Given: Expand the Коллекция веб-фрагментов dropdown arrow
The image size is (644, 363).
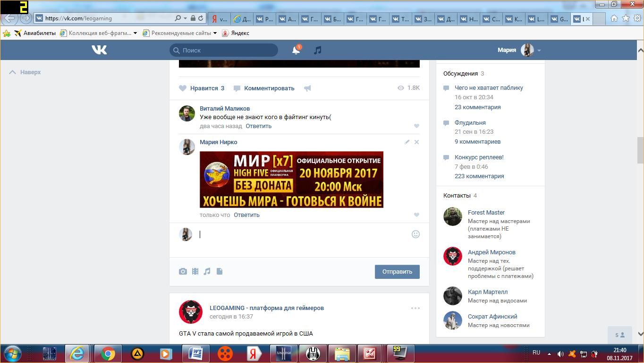Looking at the screenshot, I should click(x=135, y=33).
